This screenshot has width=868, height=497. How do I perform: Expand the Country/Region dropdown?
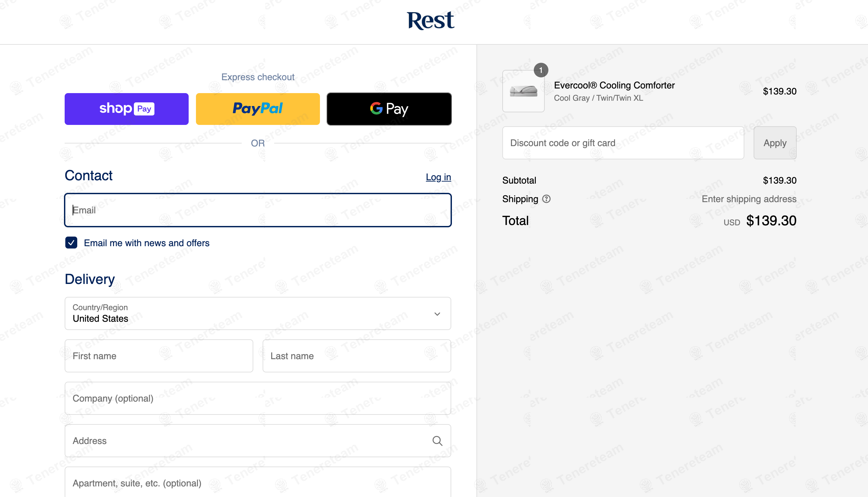tap(258, 313)
